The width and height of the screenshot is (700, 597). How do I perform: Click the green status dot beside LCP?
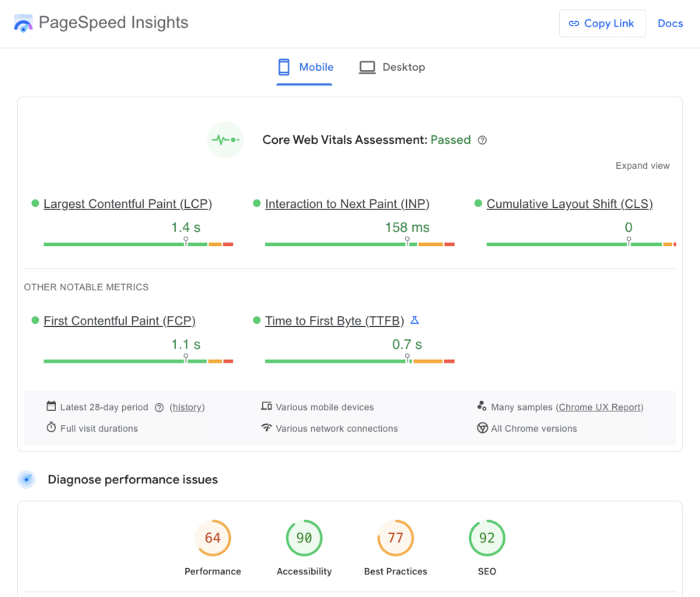point(35,203)
